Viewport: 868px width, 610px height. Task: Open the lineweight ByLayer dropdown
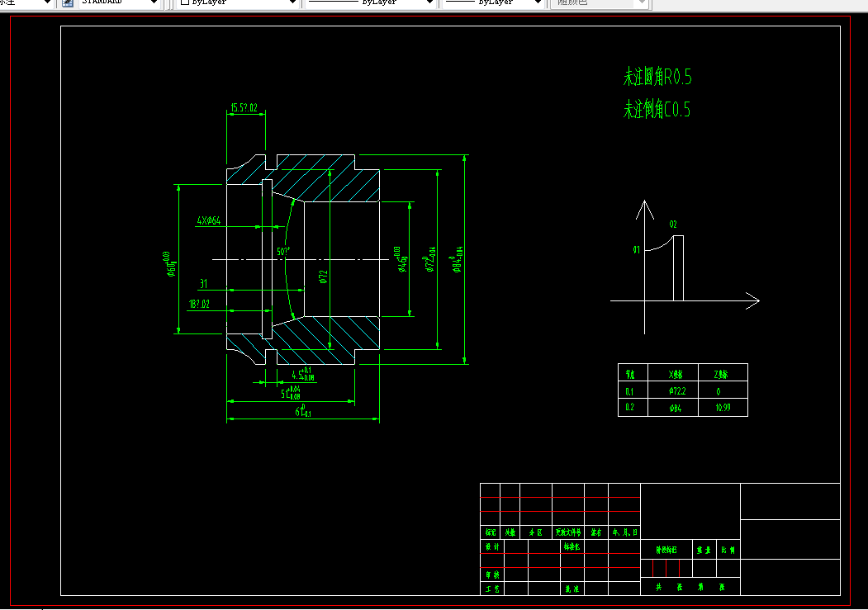493,2
